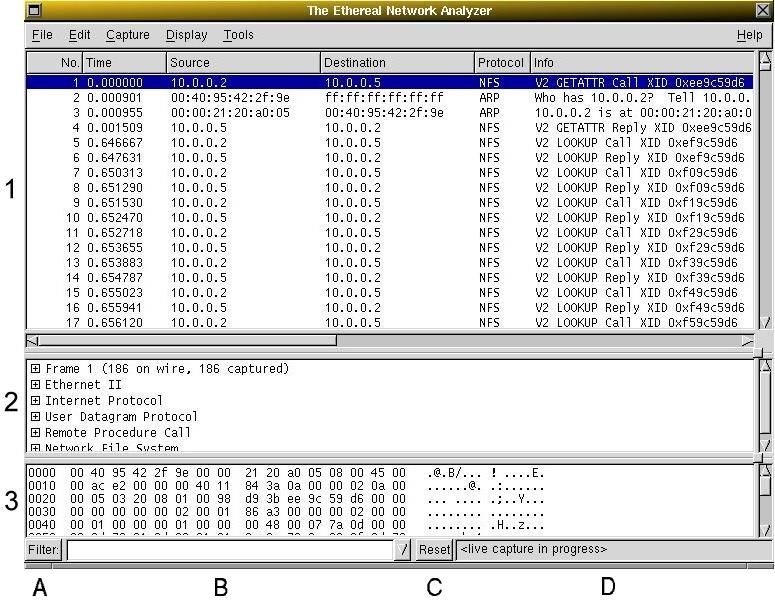This screenshot has width=775, height=600.
Task: Open the Edit menu
Action: click(79, 35)
